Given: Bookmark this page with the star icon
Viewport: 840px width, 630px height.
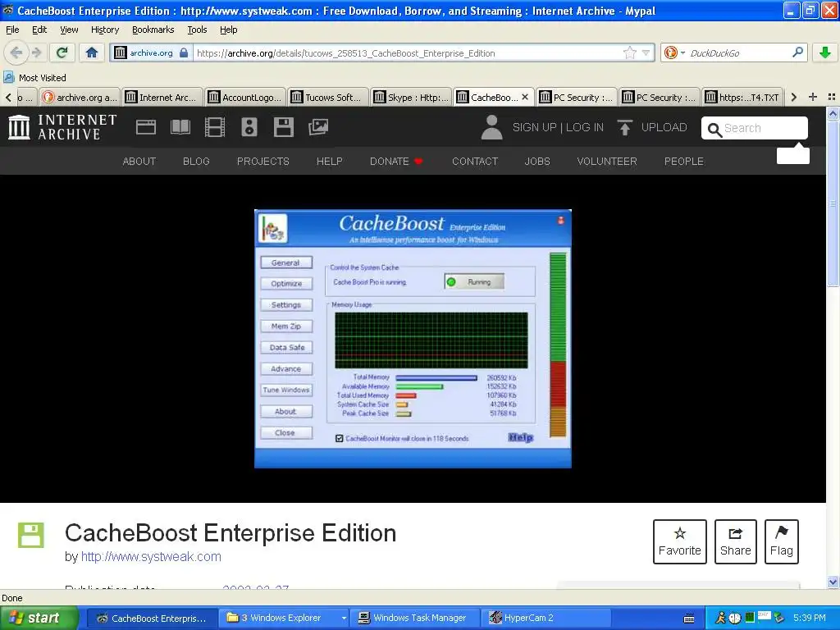Looking at the screenshot, I should tap(630, 52).
